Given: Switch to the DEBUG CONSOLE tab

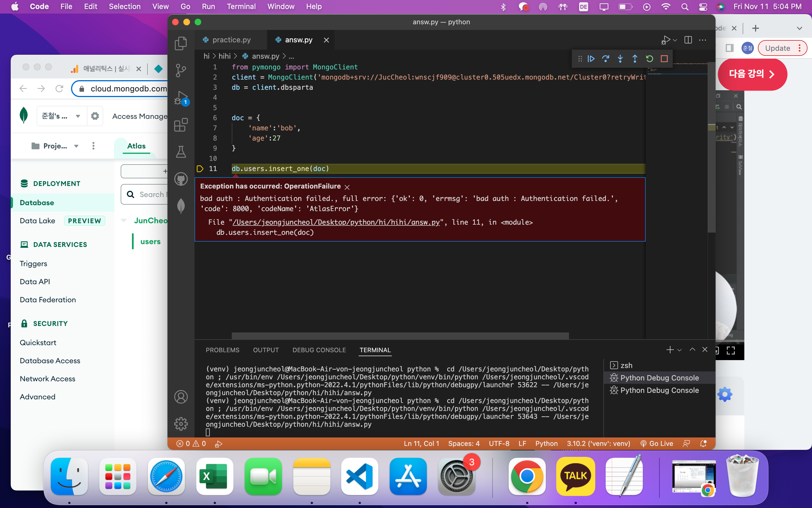Looking at the screenshot, I should (x=319, y=350).
